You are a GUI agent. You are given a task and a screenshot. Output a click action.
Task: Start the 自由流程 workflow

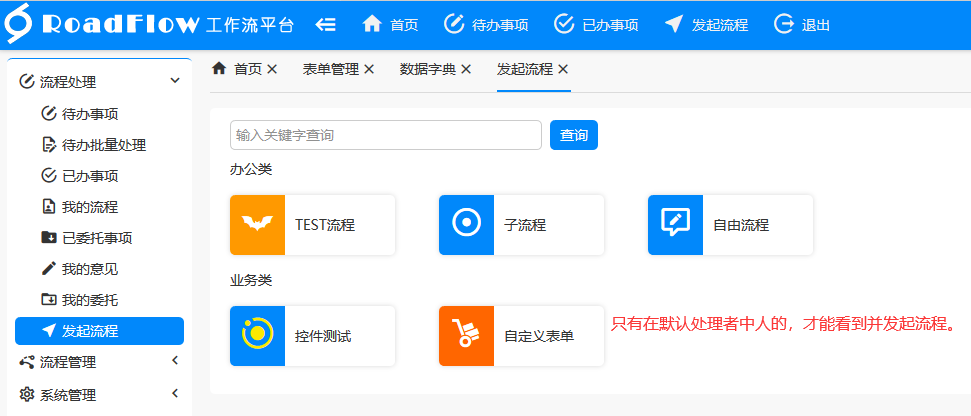[x=731, y=225]
